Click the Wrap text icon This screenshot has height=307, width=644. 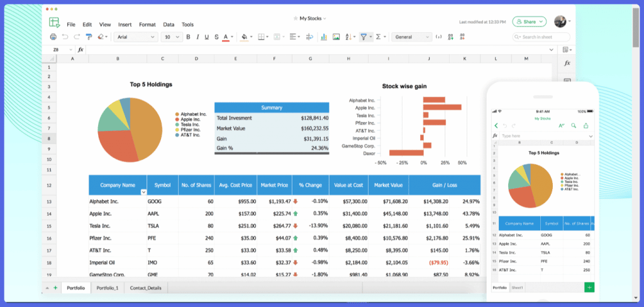(309, 37)
